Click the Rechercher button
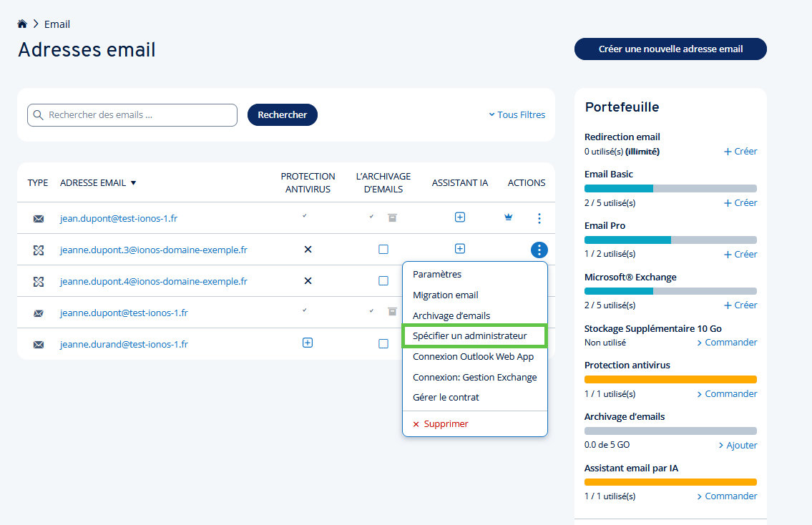Viewport: 812px width, 525px height. click(x=282, y=114)
